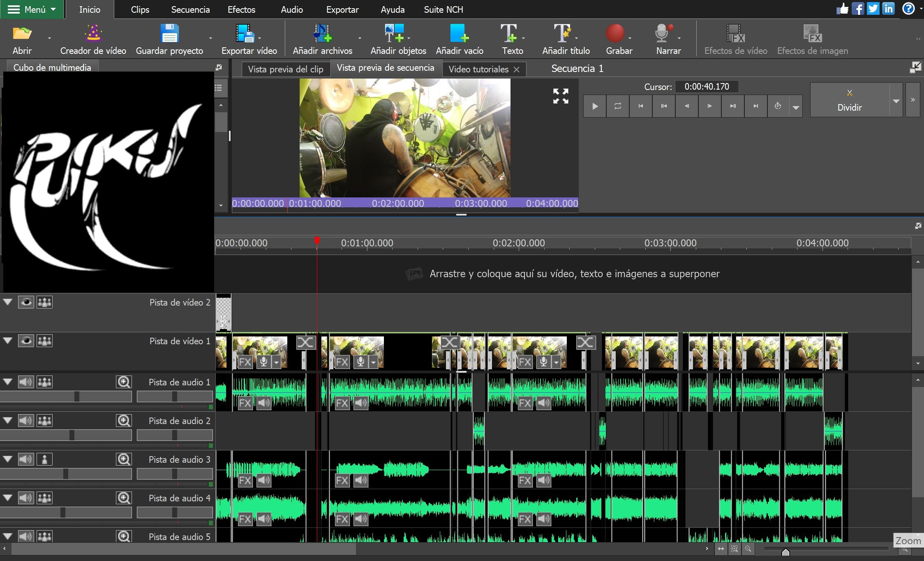Click FX button on first video clip

[245, 362]
